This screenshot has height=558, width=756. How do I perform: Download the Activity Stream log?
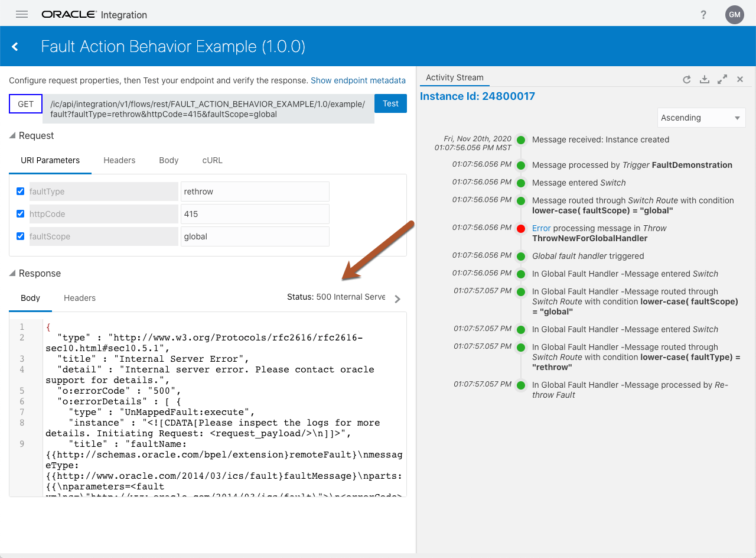click(704, 79)
